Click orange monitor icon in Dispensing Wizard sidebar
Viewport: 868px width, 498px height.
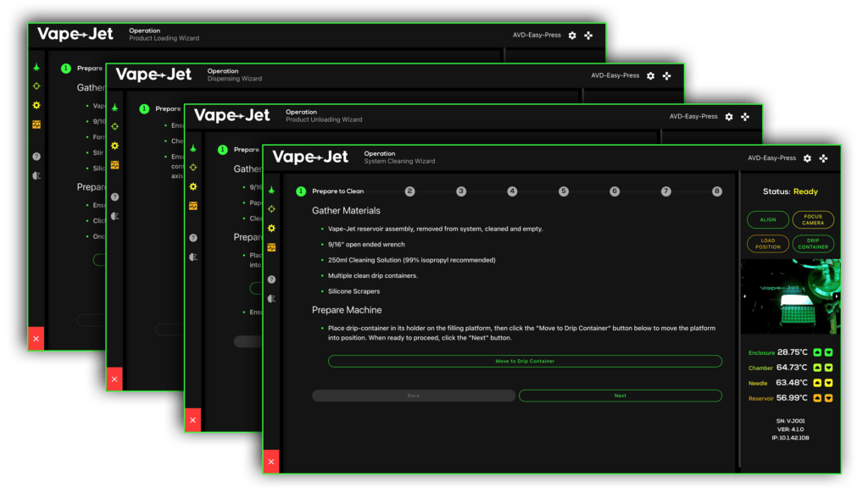coord(114,165)
